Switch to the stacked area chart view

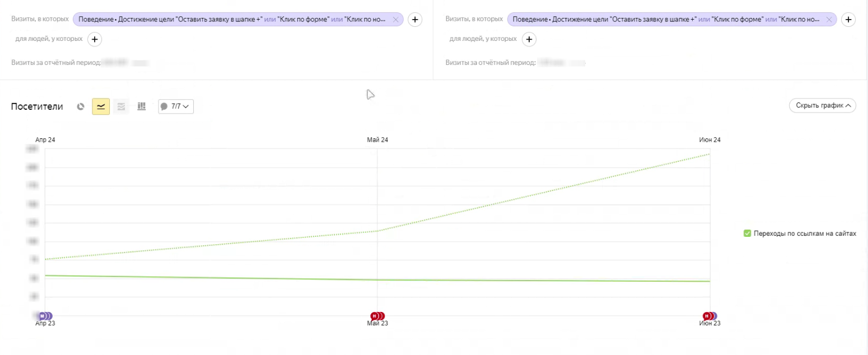pos(121,106)
